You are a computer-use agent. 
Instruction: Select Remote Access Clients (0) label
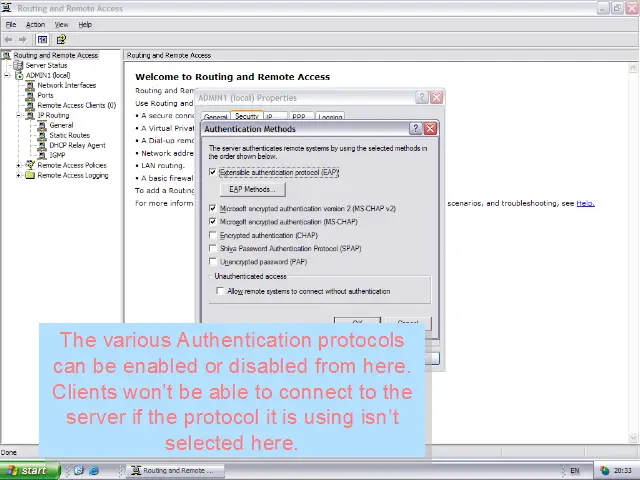[77, 105]
